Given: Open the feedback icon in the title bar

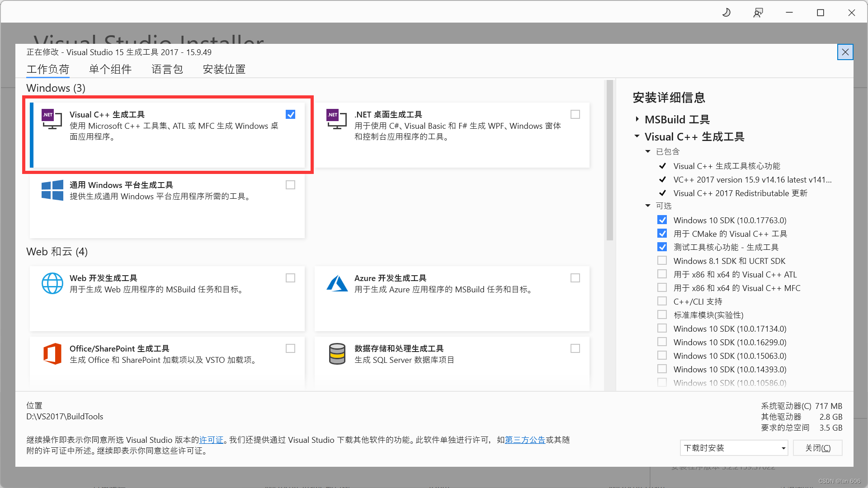Looking at the screenshot, I should click(758, 13).
